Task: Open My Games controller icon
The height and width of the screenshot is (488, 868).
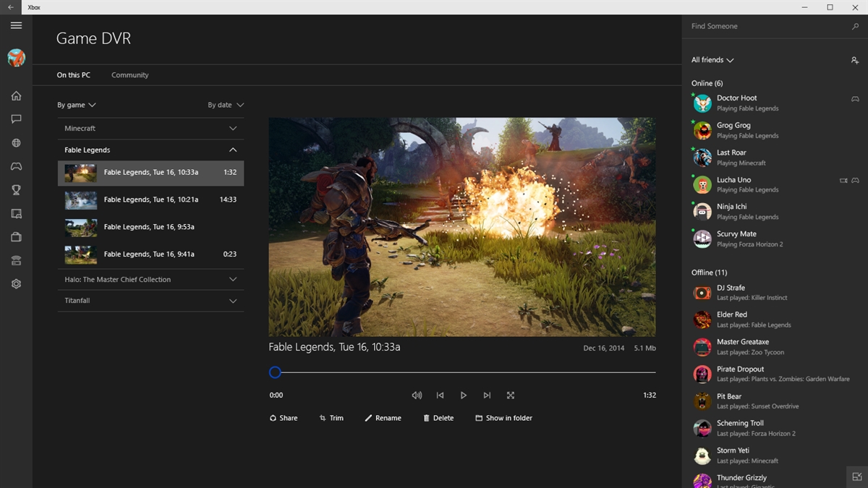Action: point(16,166)
